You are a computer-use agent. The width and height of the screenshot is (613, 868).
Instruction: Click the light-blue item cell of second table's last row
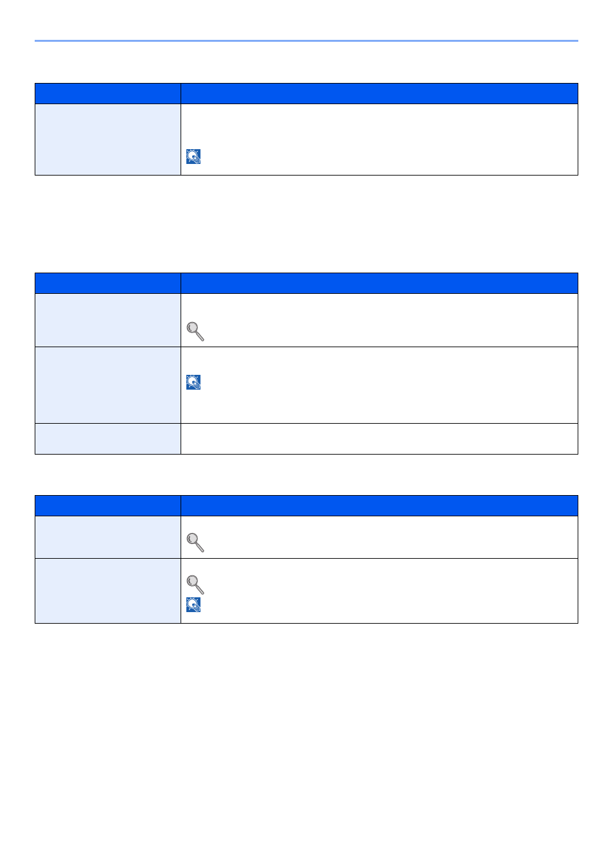(x=108, y=439)
